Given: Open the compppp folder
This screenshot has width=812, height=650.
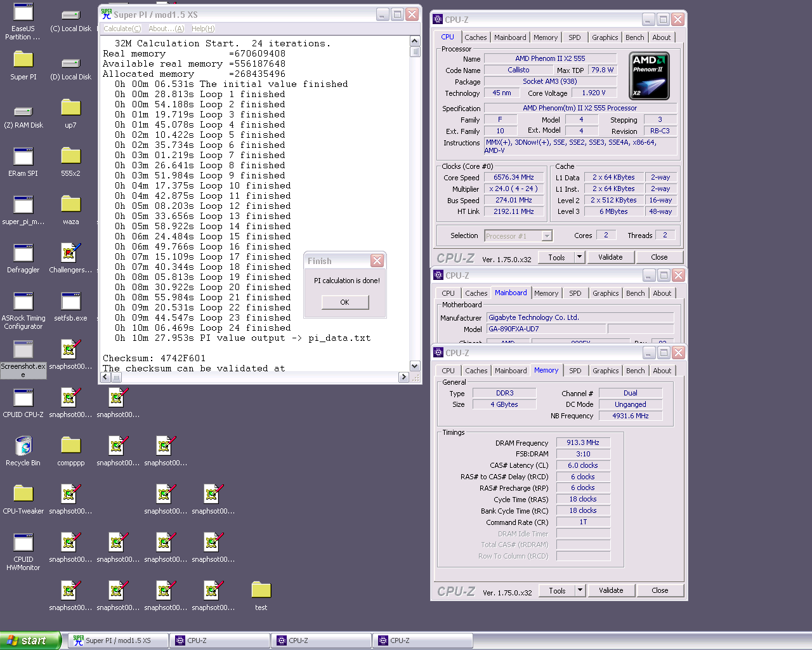Looking at the screenshot, I should coord(70,452).
